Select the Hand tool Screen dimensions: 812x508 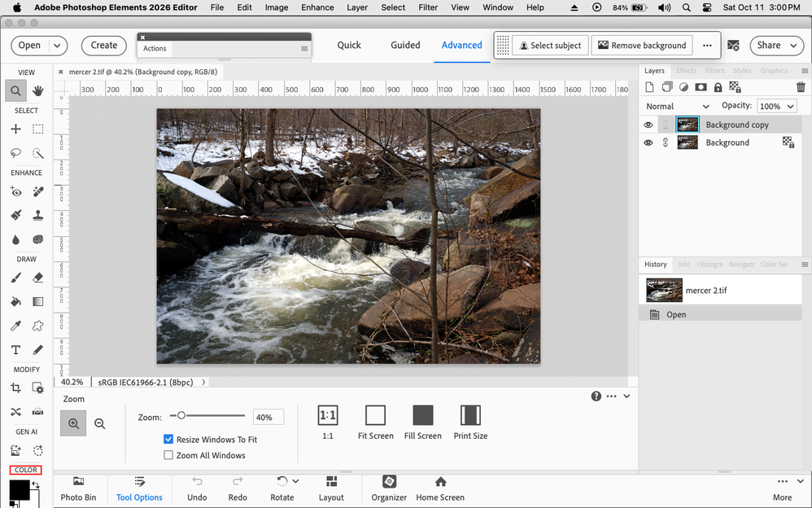click(x=37, y=90)
